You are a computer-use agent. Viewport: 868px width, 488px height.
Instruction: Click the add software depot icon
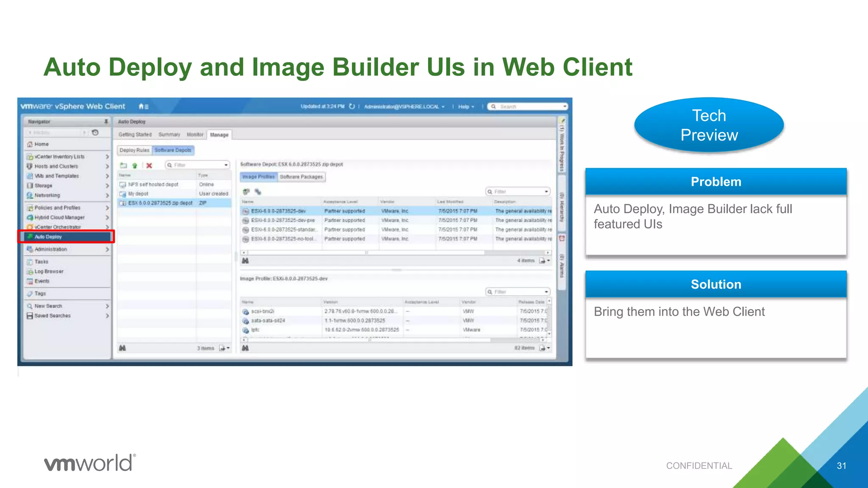coord(123,165)
